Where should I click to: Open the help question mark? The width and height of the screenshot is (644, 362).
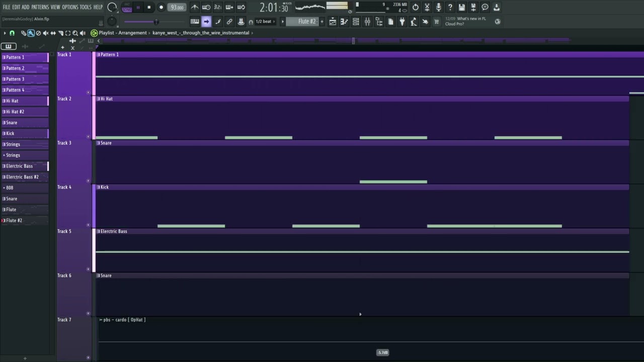click(450, 7)
